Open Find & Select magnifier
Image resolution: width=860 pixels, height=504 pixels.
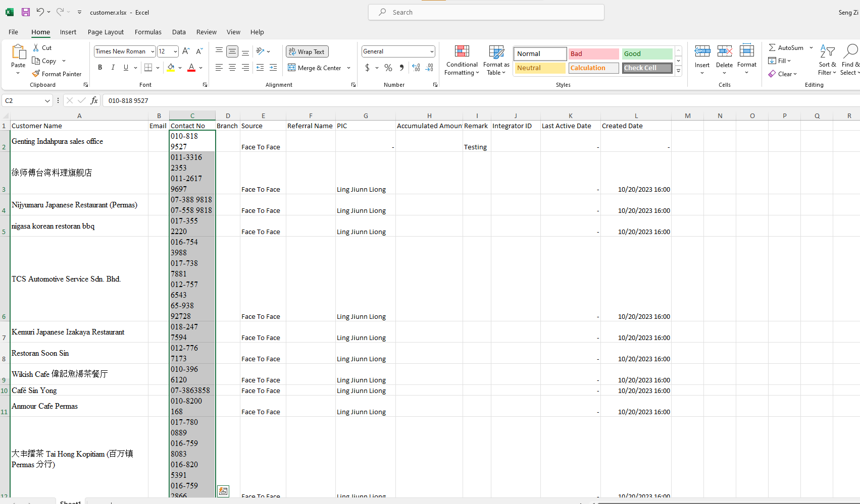click(x=850, y=61)
